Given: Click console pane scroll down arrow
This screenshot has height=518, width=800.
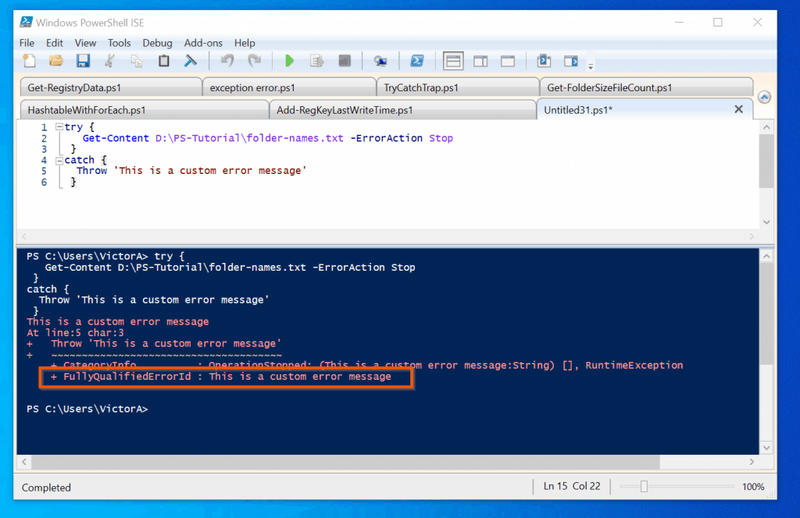Looking at the screenshot, I should tap(766, 448).
